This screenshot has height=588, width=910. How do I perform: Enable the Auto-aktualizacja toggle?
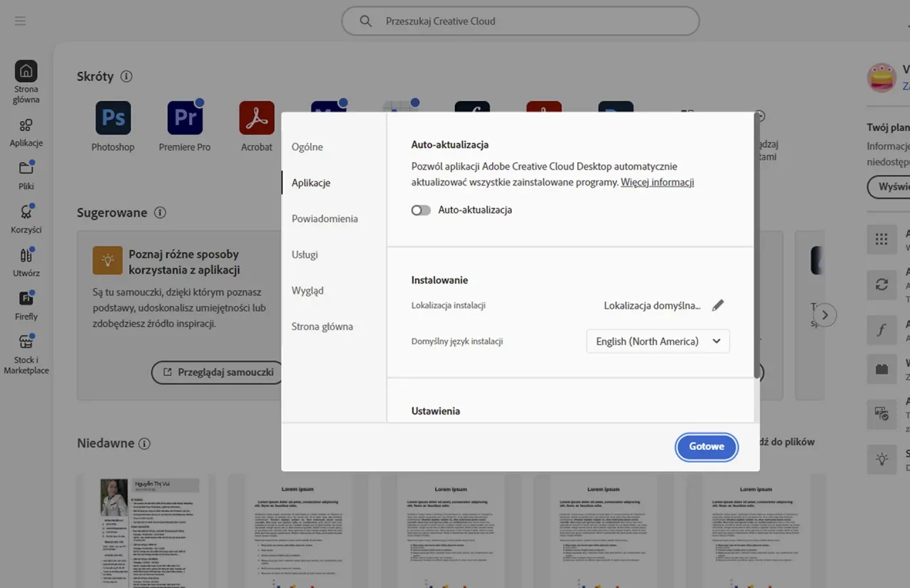(x=421, y=210)
